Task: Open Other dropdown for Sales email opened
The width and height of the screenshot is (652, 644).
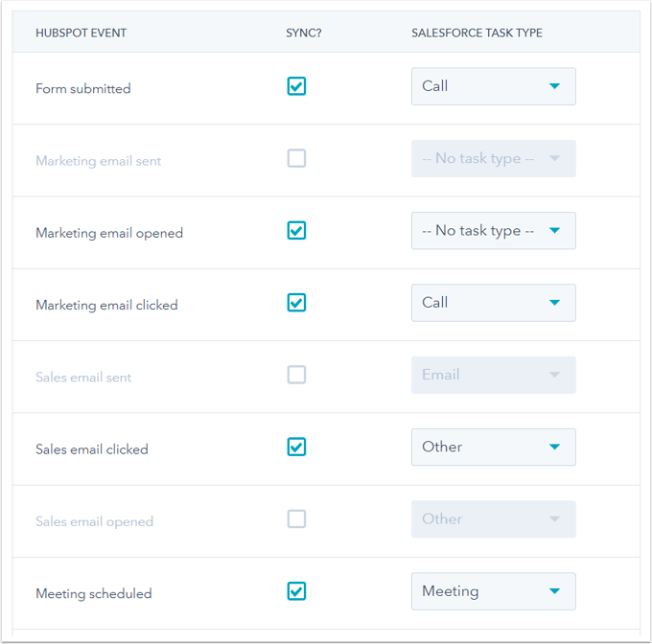Action: pos(494,519)
